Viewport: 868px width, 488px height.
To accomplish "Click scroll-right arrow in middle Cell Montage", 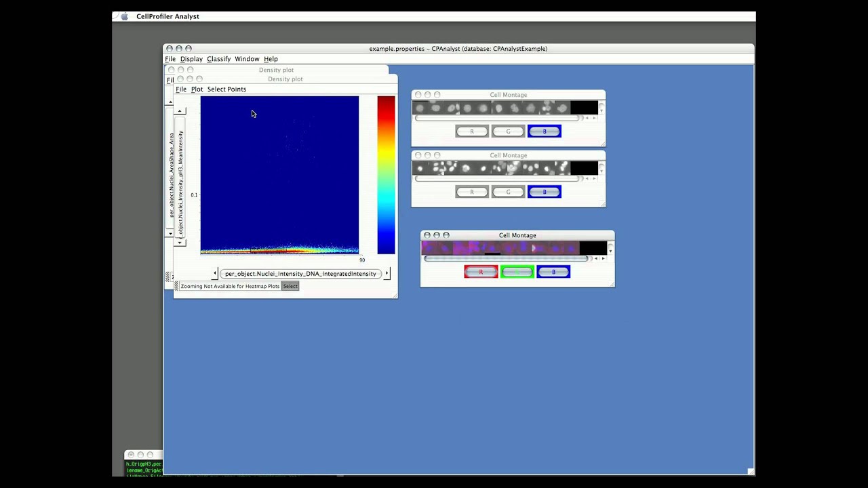I will (x=595, y=178).
